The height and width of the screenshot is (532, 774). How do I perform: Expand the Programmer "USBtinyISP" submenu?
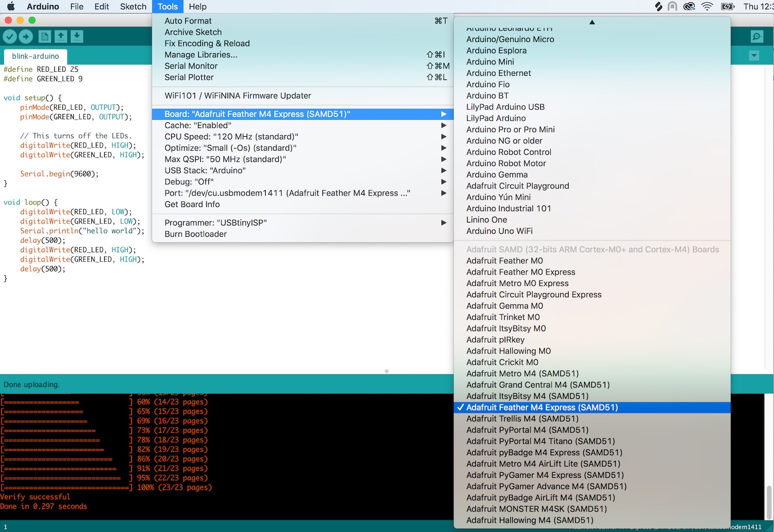coord(303,223)
